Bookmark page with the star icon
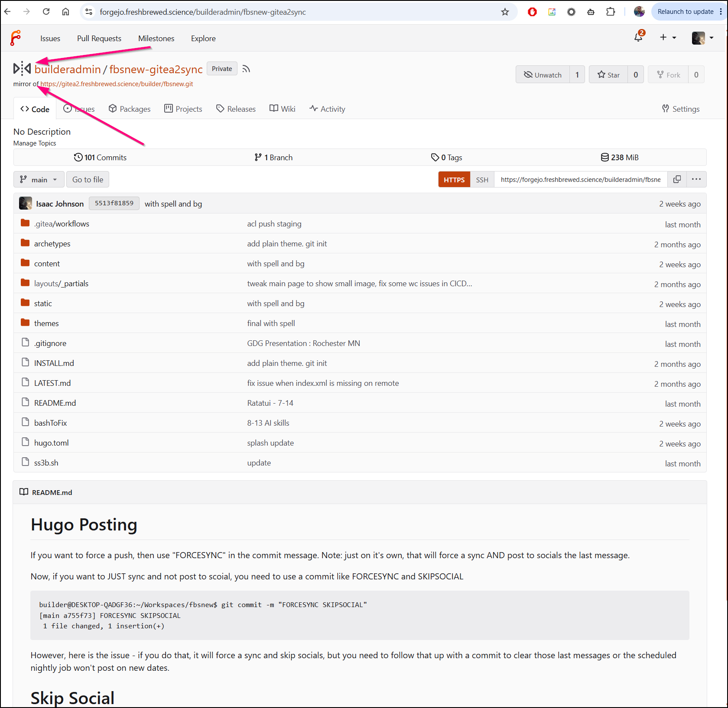Screen dimensions: 728x708 505,12
